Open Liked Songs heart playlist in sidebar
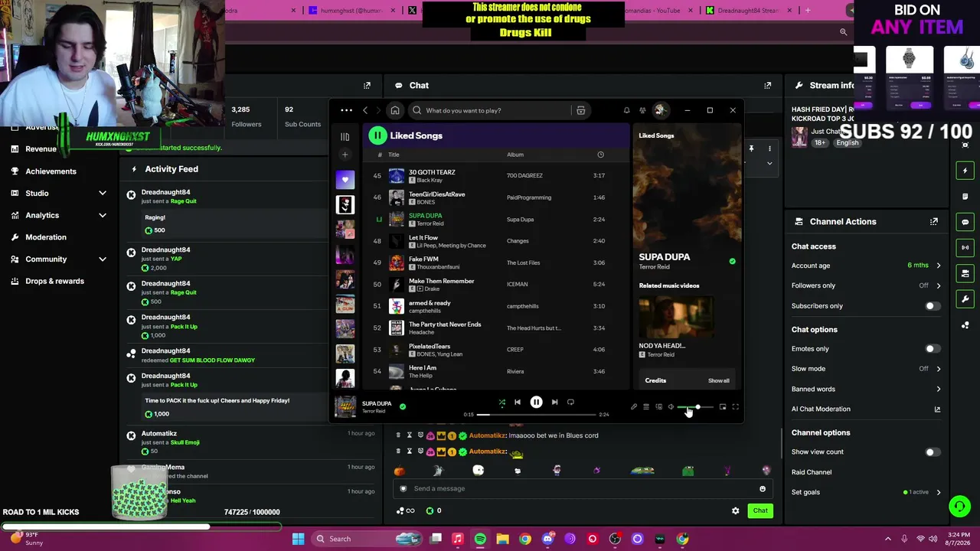This screenshot has width=980, height=551. coord(345,180)
